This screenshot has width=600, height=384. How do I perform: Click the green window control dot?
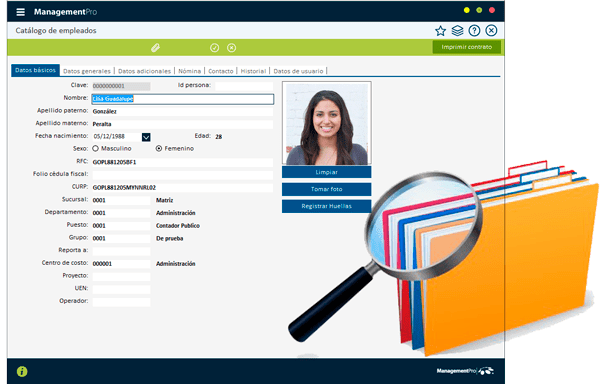479,10
